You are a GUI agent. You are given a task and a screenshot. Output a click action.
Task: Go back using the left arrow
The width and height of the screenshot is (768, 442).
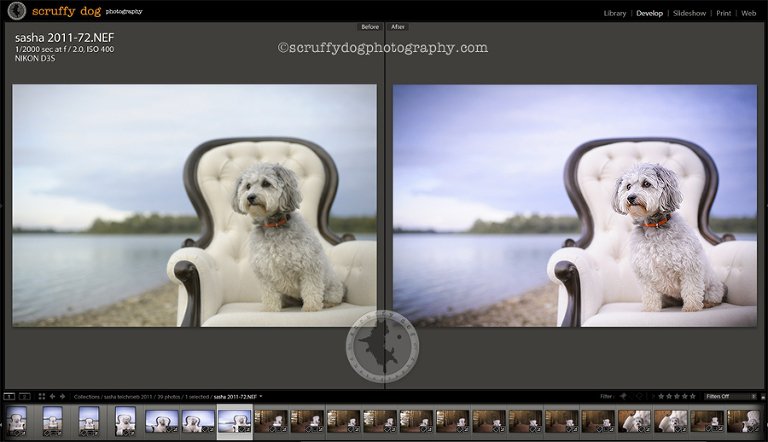51,397
